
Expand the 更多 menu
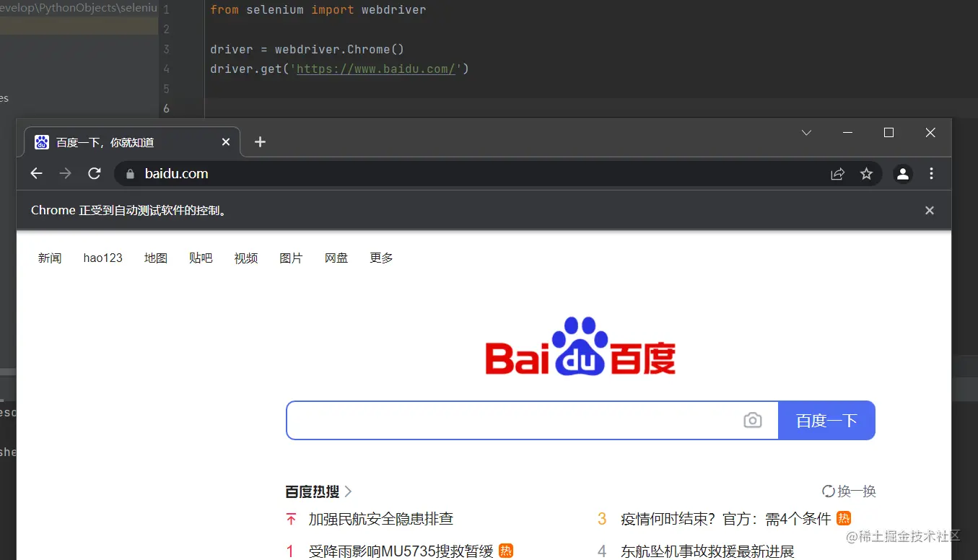381,258
